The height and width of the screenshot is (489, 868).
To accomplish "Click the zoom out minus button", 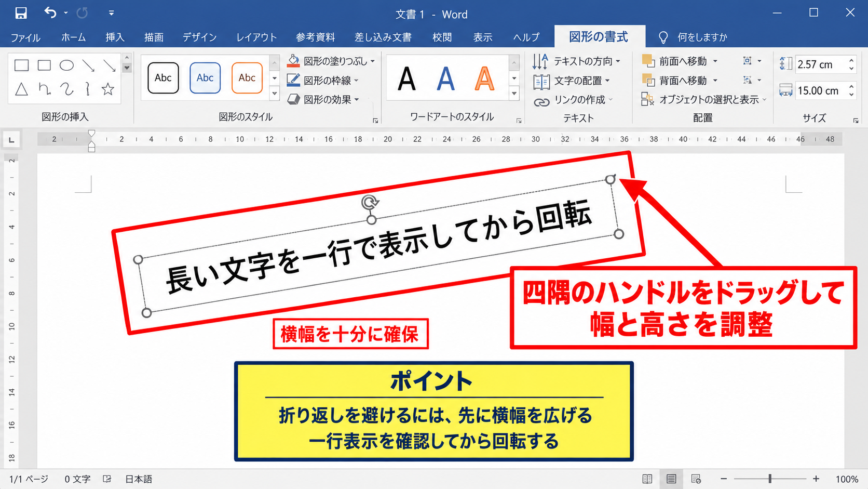I will tap(724, 479).
